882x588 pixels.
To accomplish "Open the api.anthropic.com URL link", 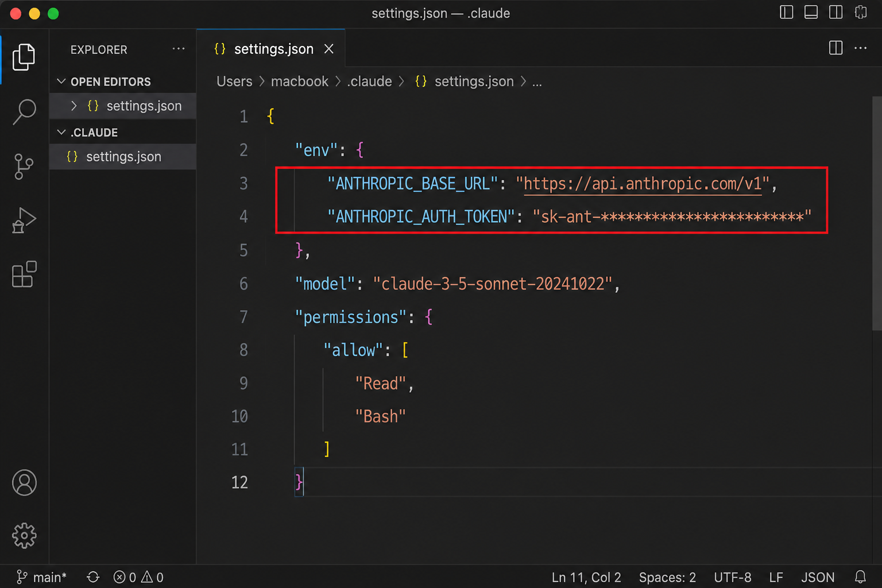I will (x=643, y=184).
